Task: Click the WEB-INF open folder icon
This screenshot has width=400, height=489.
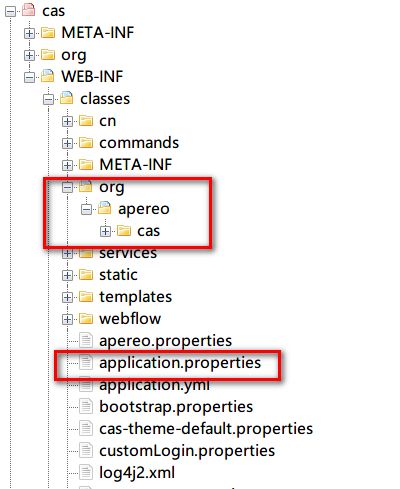Action: click(x=48, y=76)
